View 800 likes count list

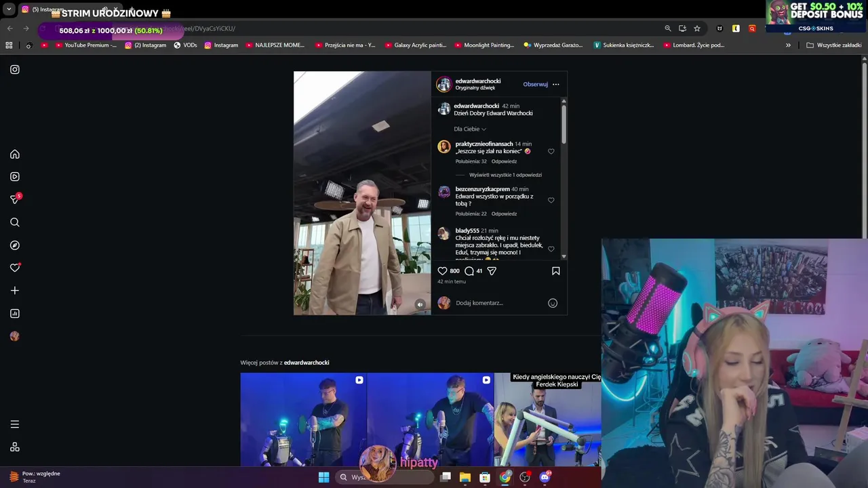[x=454, y=271]
